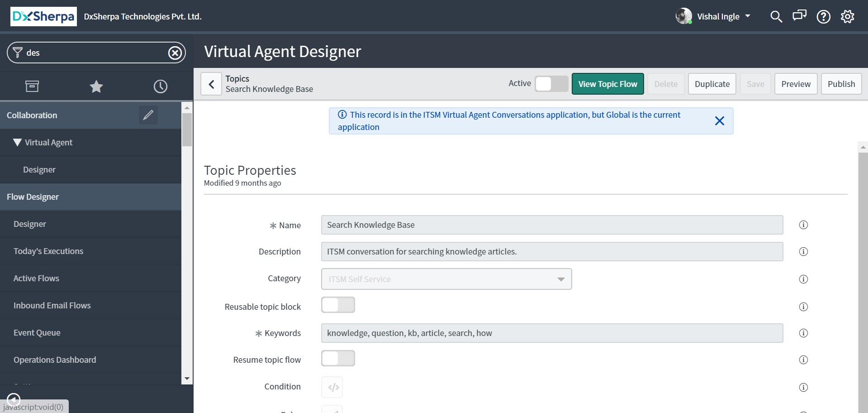The height and width of the screenshot is (413, 868).
Task: Go back using the Topics arrow
Action: point(211,84)
